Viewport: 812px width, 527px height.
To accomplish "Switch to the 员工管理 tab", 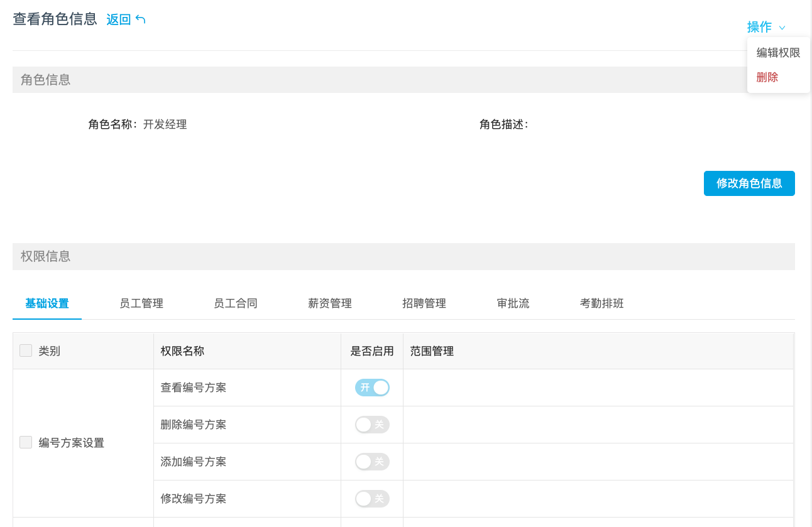I will [141, 303].
